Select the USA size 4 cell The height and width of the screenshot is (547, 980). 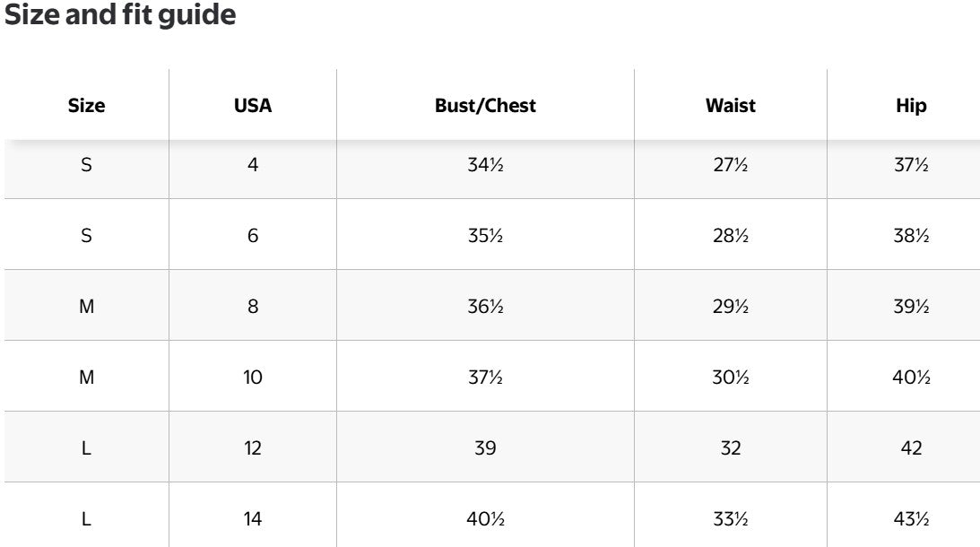(253, 166)
